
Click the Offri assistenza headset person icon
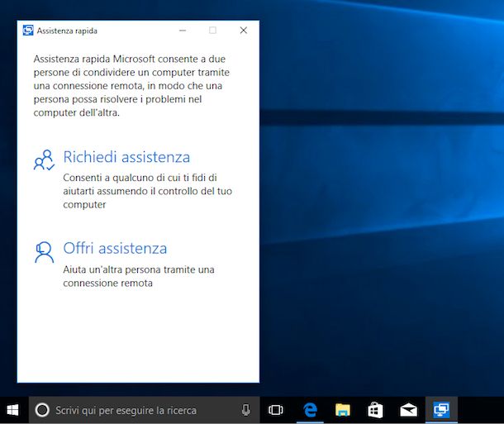(x=44, y=252)
